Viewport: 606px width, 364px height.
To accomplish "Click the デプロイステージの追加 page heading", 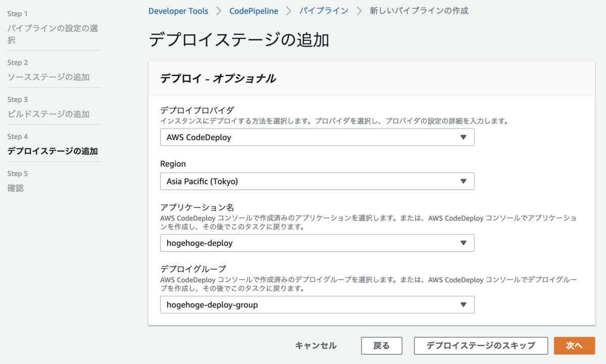I will coord(239,40).
